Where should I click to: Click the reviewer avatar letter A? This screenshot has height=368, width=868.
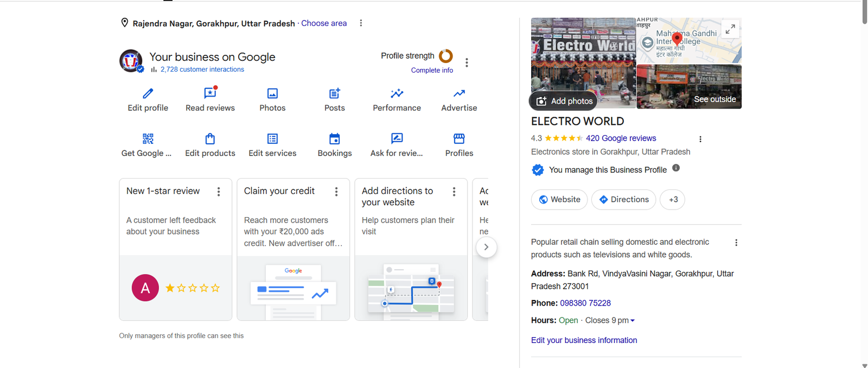pos(145,288)
